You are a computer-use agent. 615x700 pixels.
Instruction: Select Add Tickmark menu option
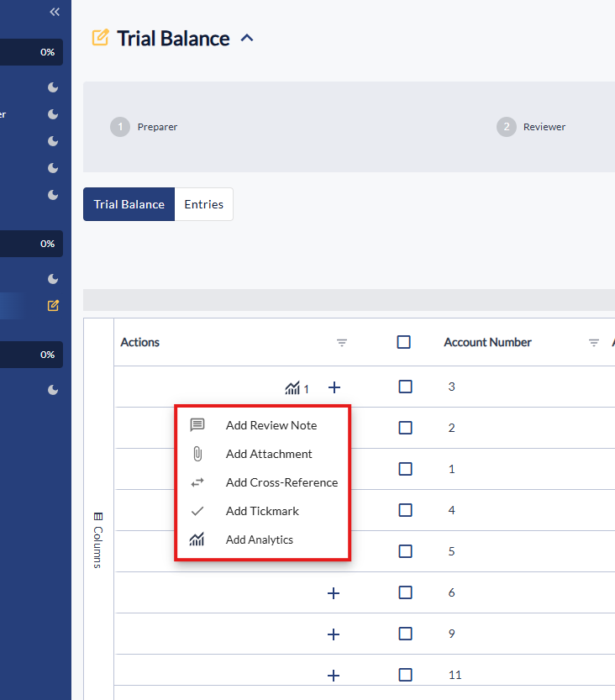[x=261, y=511]
